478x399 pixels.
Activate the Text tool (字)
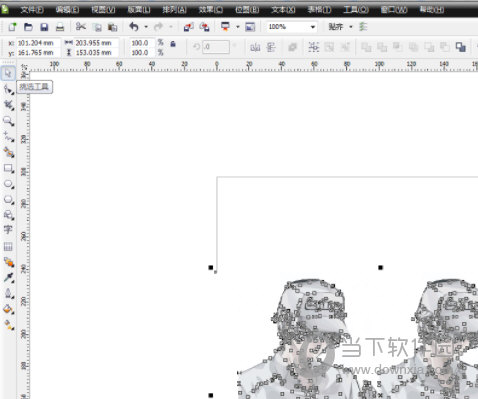pos(8,230)
